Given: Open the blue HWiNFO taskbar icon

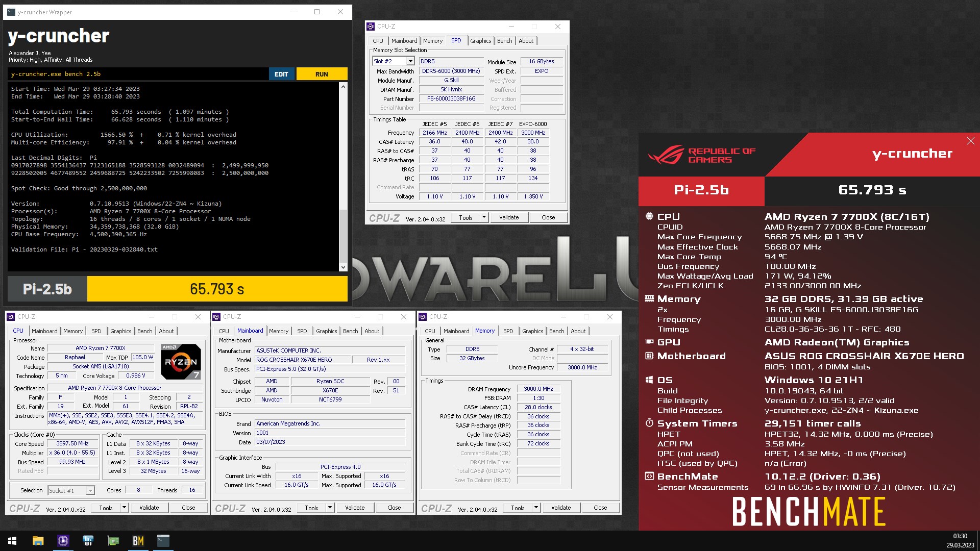Looking at the screenshot, I should point(88,541).
